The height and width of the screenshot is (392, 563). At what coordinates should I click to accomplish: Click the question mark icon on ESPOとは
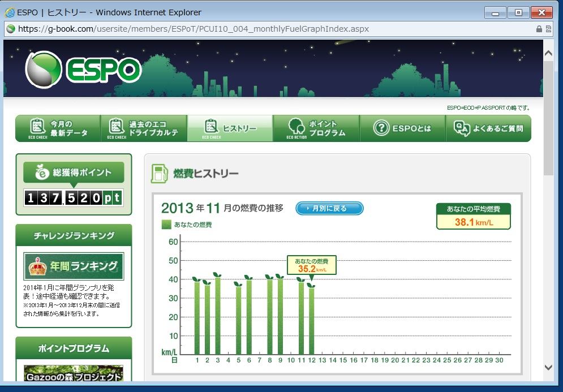(381, 128)
